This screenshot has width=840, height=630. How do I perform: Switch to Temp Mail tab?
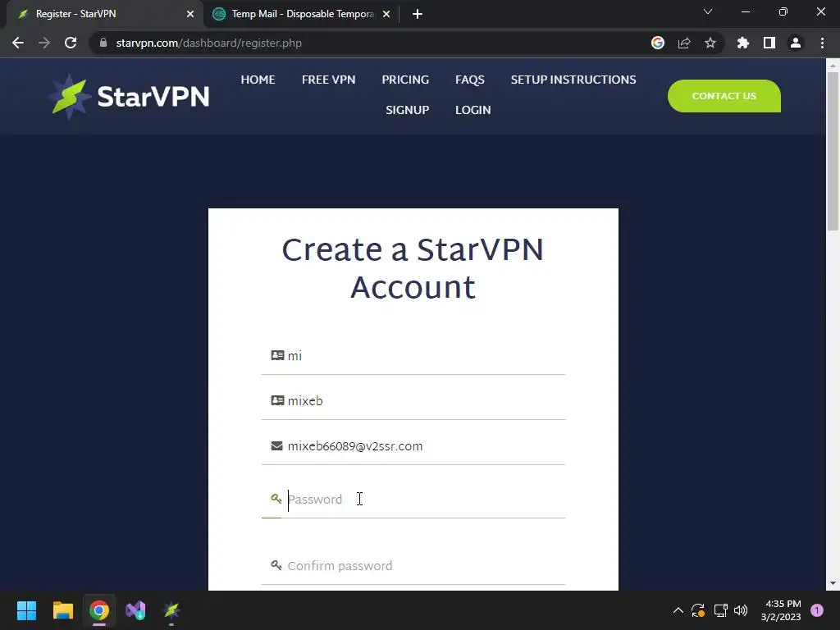click(x=302, y=14)
